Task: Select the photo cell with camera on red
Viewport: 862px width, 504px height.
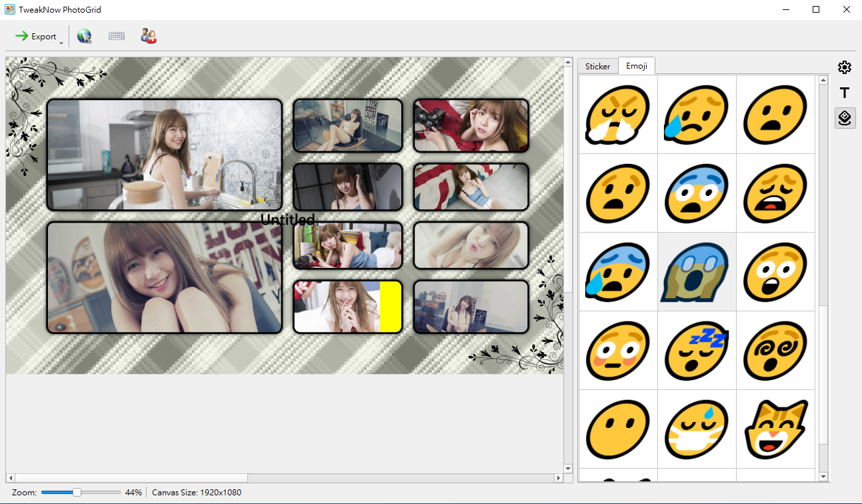Action: point(471,125)
